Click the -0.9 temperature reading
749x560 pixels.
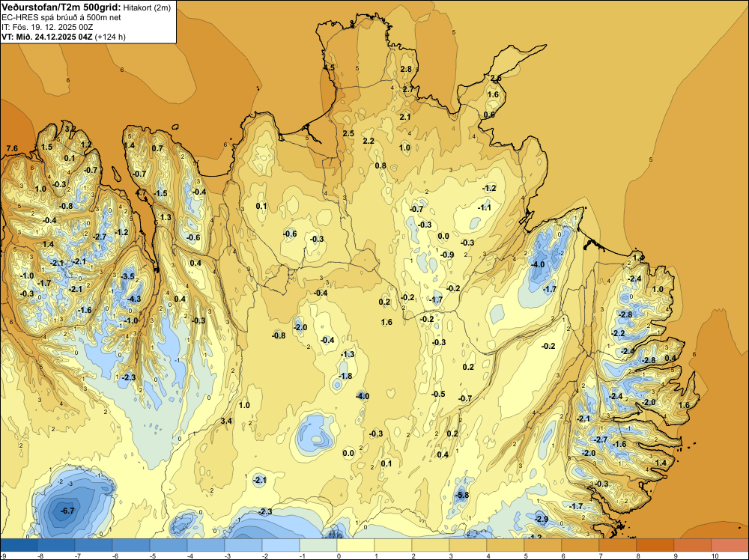446,255
